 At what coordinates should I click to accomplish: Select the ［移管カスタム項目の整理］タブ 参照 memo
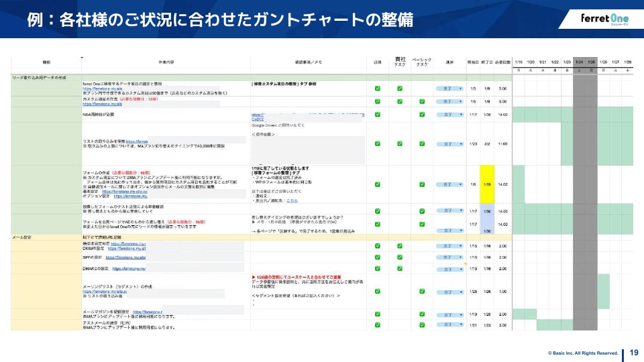click(x=284, y=84)
